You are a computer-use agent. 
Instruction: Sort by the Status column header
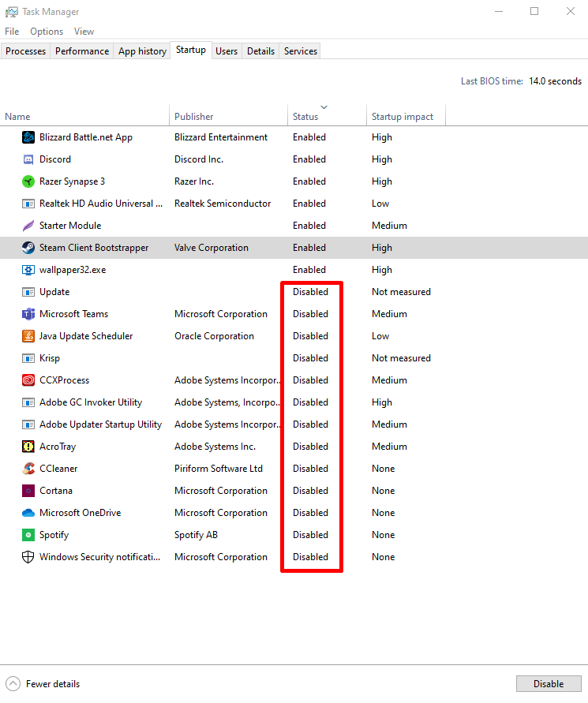pos(328,116)
